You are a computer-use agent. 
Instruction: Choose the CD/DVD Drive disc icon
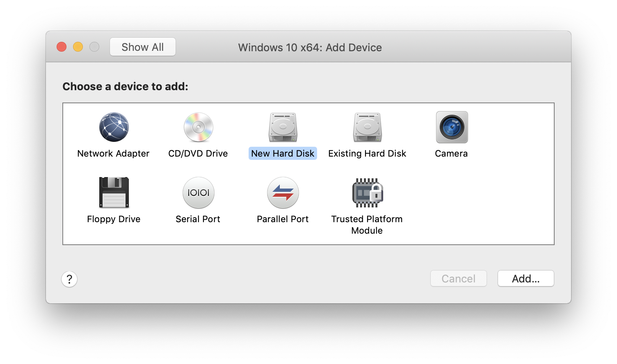click(198, 127)
